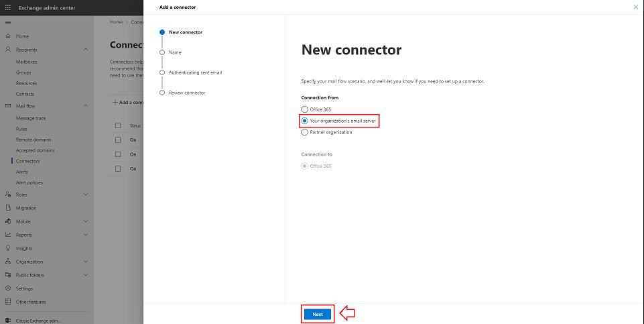Choose Partner organization radio button

tap(305, 132)
